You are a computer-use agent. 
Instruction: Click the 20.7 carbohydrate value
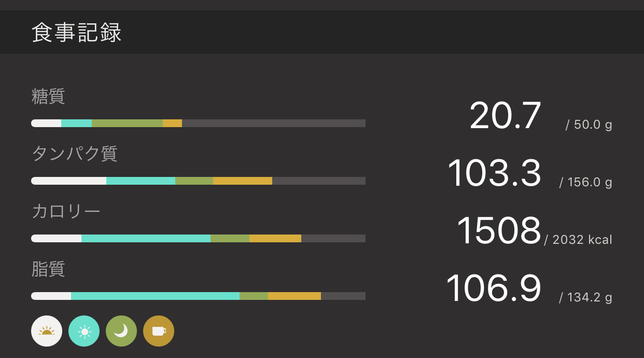[505, 116]
